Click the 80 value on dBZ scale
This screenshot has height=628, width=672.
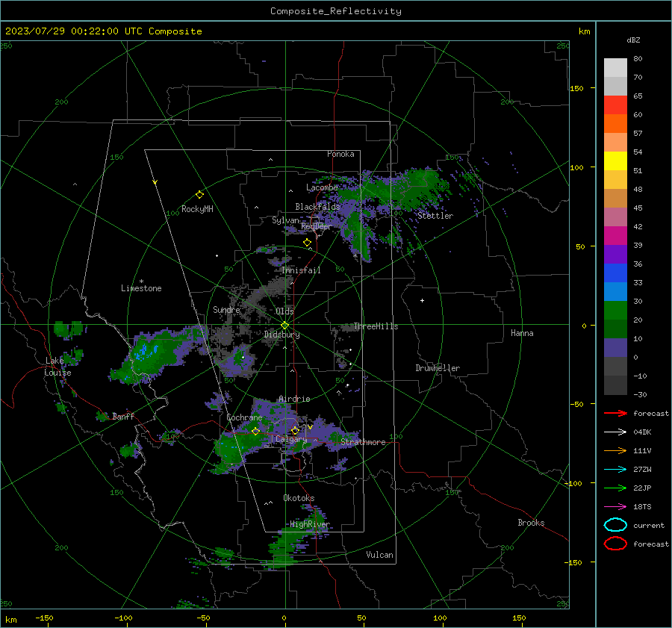[x=638, y=59]
